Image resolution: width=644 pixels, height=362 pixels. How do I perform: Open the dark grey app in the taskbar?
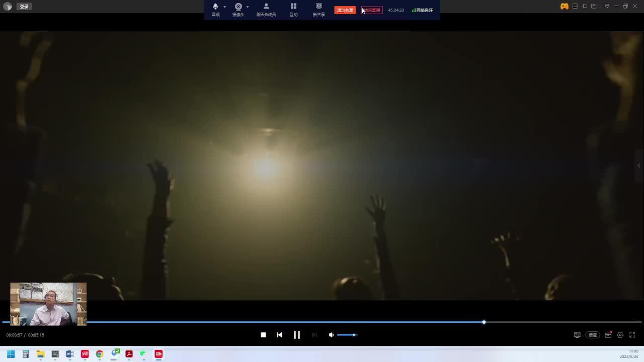tap(55, 354)
